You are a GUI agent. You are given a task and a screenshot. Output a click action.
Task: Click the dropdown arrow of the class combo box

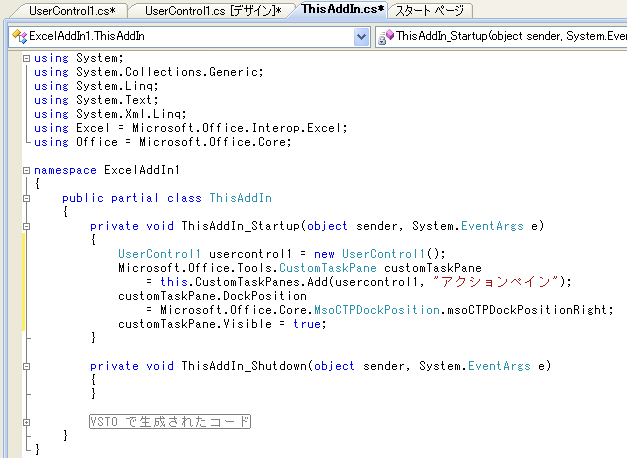click(x=361, y=37)
